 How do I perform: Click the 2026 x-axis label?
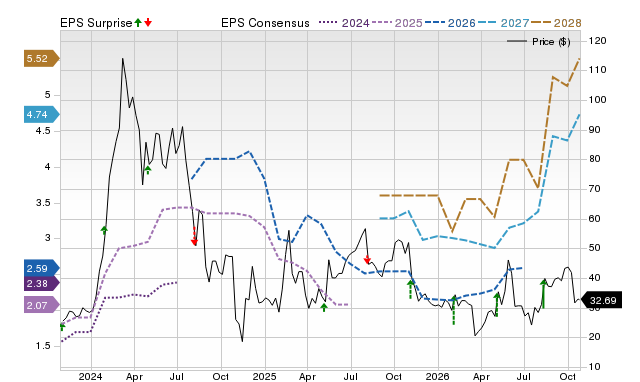(437, 376)
